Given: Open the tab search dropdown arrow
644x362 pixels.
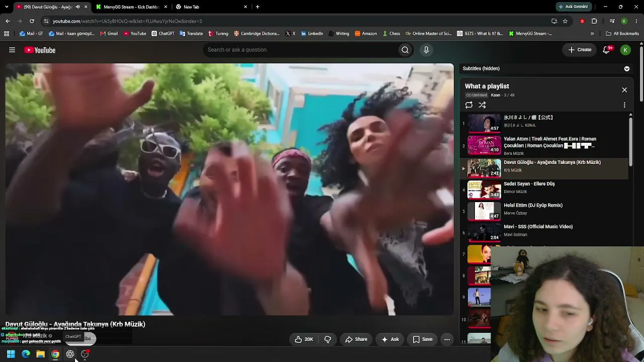Looking at the screenshot, I should [7, 7].
